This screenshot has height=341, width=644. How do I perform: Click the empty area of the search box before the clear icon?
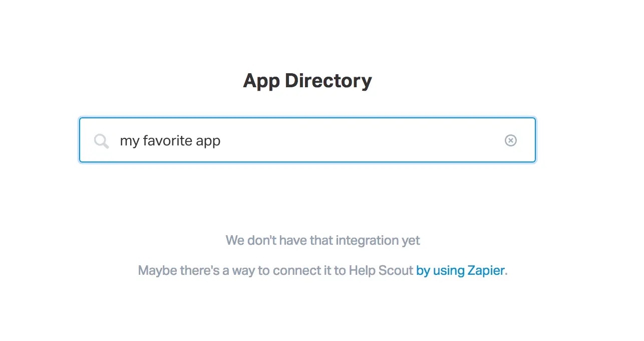361,140
